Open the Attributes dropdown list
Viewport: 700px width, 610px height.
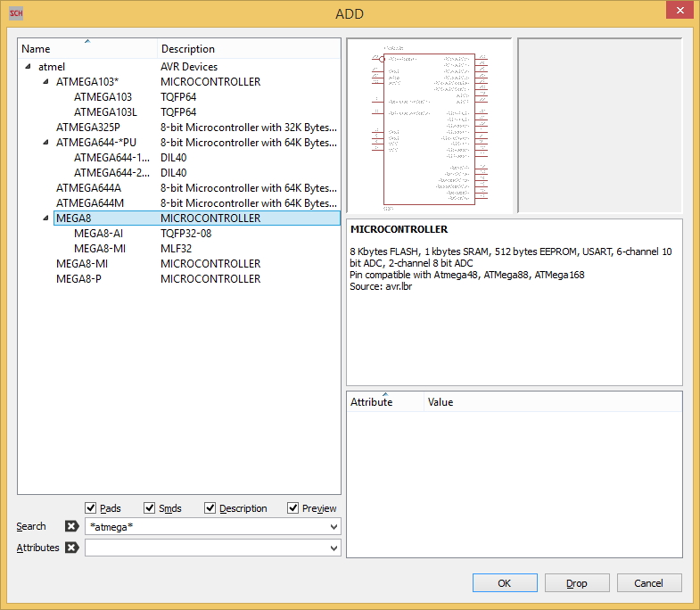point(334,548)
